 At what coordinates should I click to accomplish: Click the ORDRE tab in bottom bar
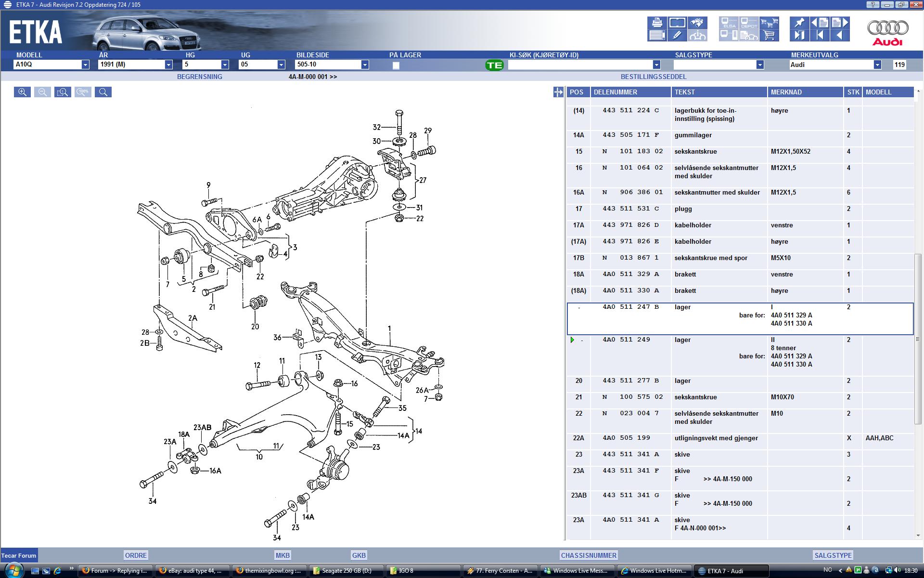(136, 555)
